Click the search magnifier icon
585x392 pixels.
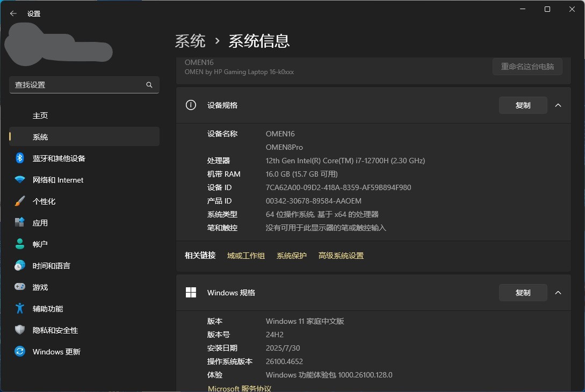click(x=149, y=85)
